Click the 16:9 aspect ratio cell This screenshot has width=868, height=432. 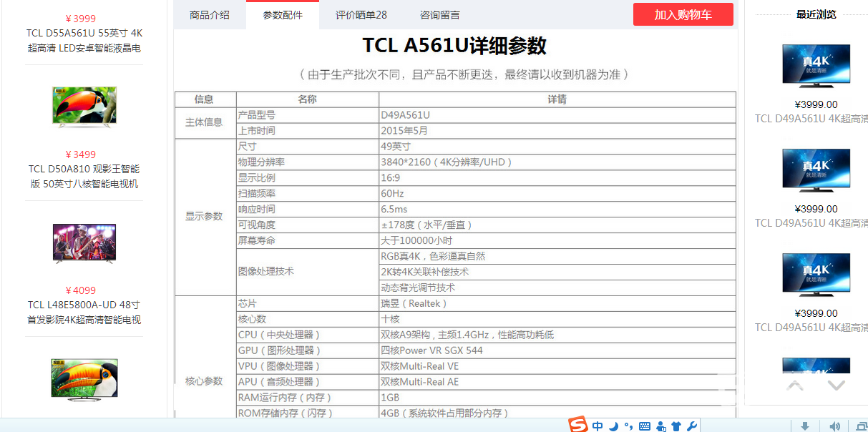coord(557,178)
